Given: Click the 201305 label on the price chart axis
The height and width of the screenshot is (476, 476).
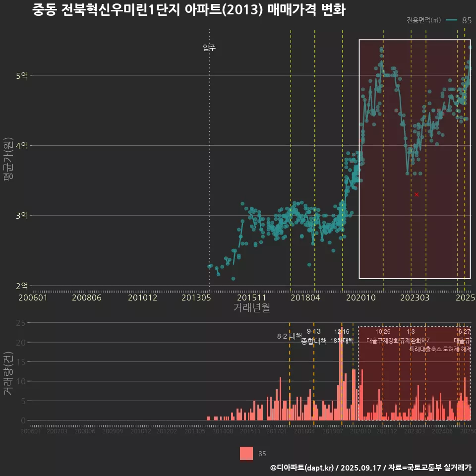Looking at the screenshot, I should pos(196,297).
